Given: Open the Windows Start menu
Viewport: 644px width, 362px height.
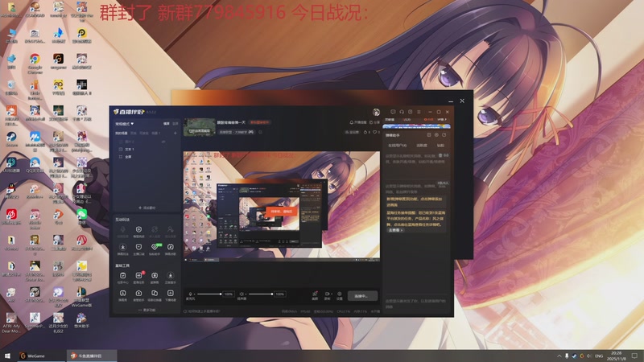Looking at the screenshot, I should click(7, 356).
